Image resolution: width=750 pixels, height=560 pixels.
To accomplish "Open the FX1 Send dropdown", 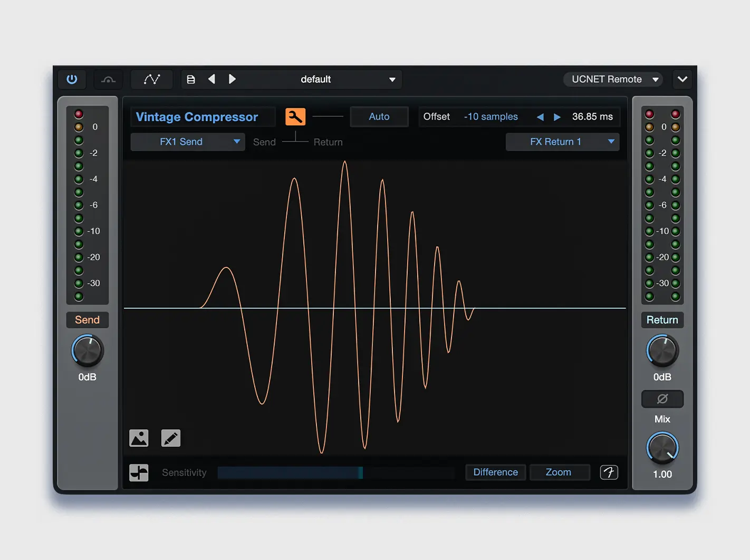I will click(188, 142).
